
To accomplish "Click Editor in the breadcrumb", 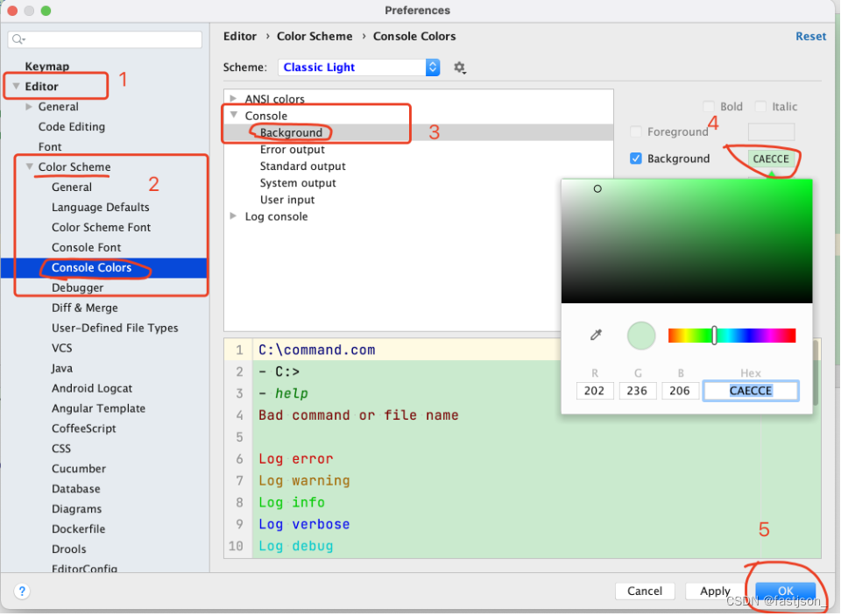I will (x=240, y=36).
